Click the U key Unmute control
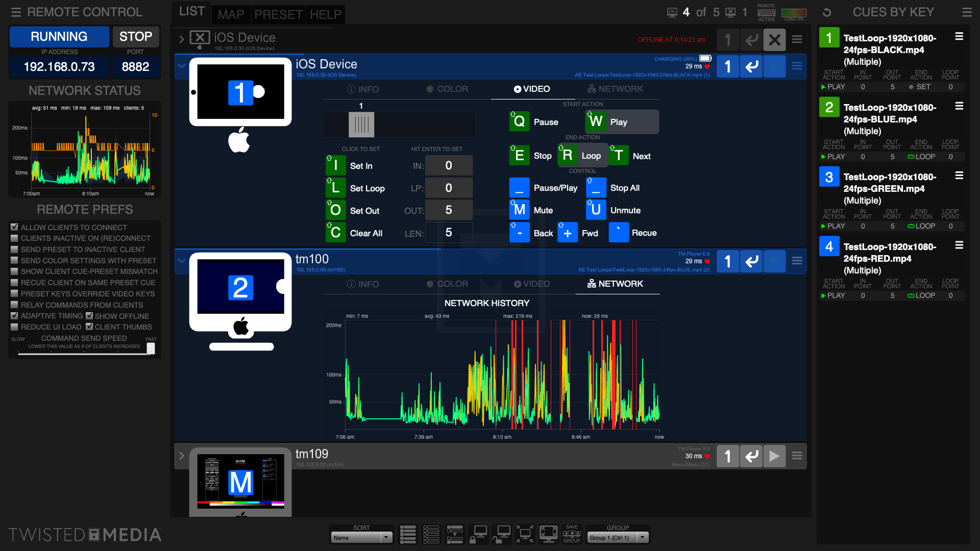The image size is (980, 551). click(x=596, y=210)
